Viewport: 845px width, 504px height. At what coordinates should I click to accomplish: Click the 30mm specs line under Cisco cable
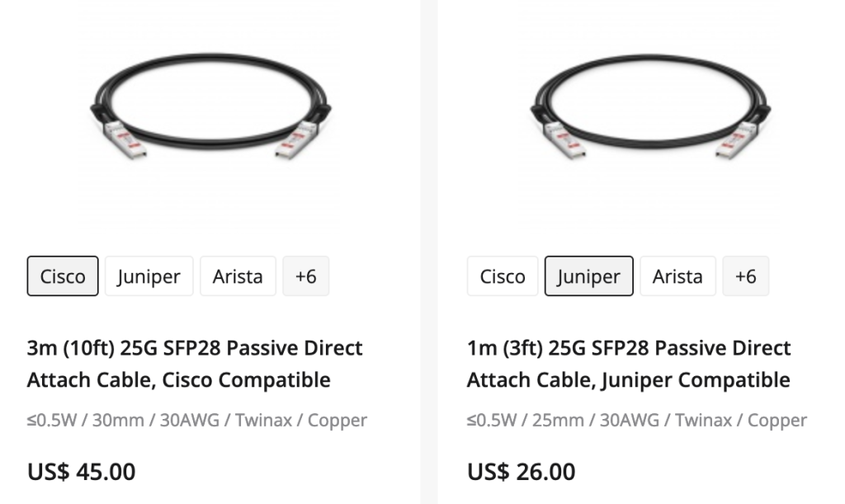click(x=196, y=420)
